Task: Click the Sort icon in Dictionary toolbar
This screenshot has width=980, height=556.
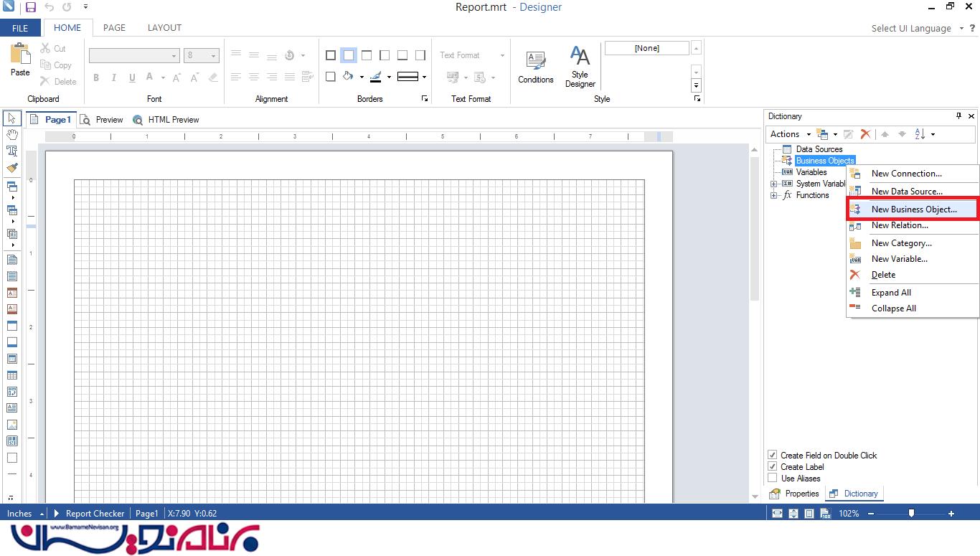Action: pos(920,134)
